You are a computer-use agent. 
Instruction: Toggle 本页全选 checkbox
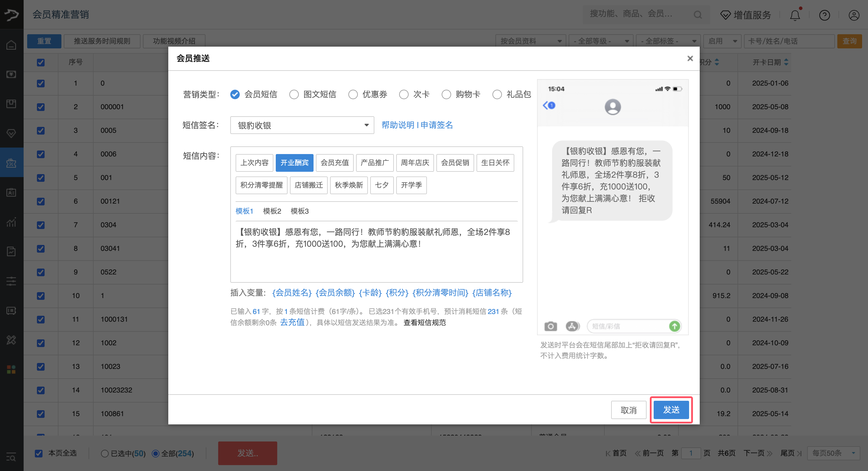pyautogui.click(x=39, y=454)
